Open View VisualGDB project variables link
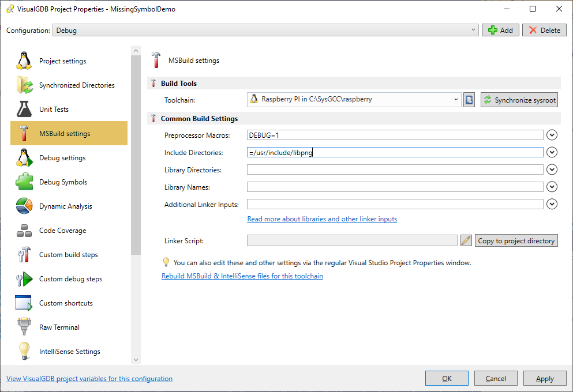This screenshot has width=573, height=392. point(89,379)
